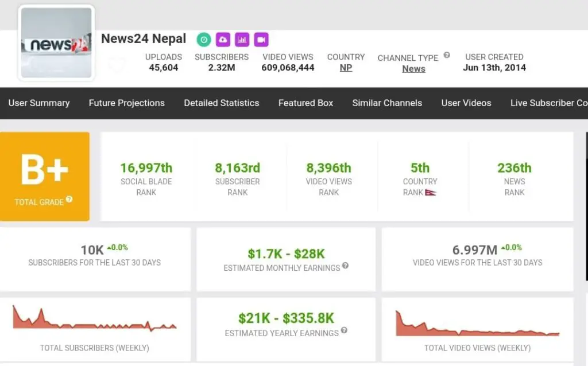Click the 10K subscribers for last 30 days

[92, 250]
